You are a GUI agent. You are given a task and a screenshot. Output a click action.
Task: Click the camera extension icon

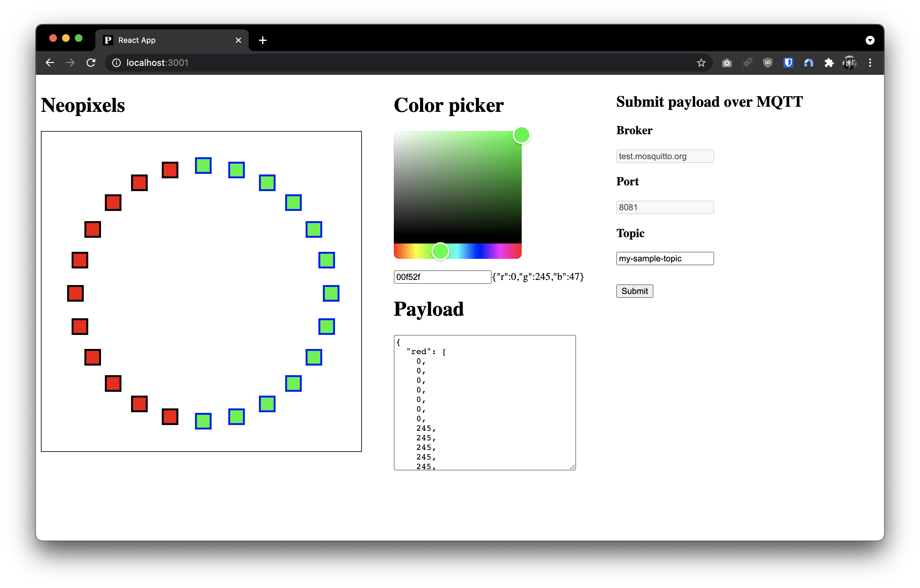coord(727,63)
